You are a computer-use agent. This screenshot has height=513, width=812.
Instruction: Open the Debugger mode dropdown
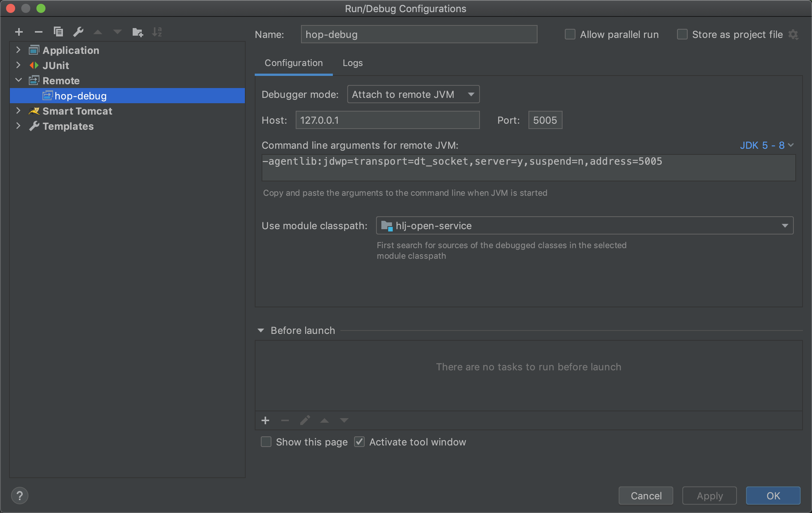pyautogui.click(x=413, y=94)
